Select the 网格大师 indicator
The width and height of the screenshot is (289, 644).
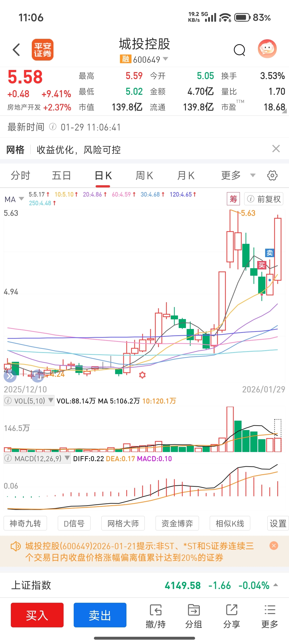[123, 523]
